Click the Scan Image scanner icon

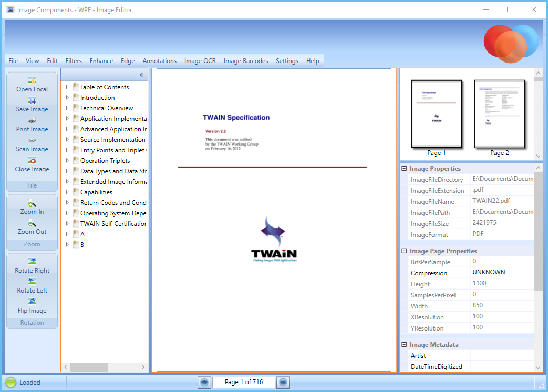pyautogui.click(x=32, y=140)
